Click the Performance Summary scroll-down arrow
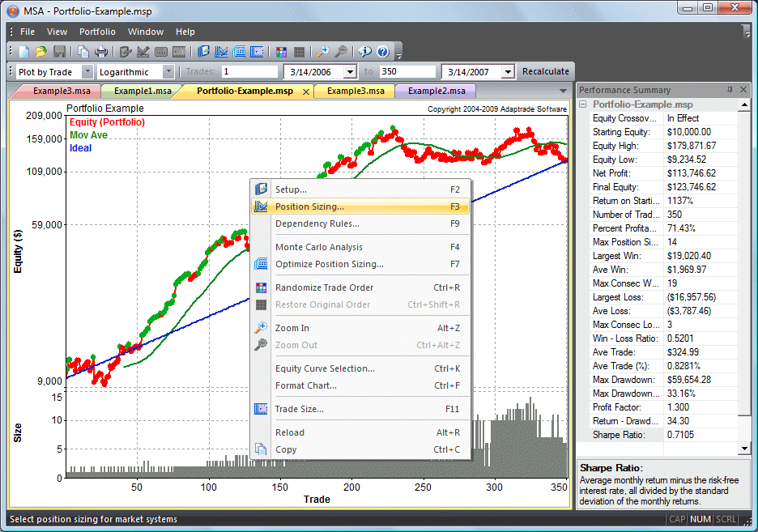Viewport: 758px width, 532px height. (744, 449)
